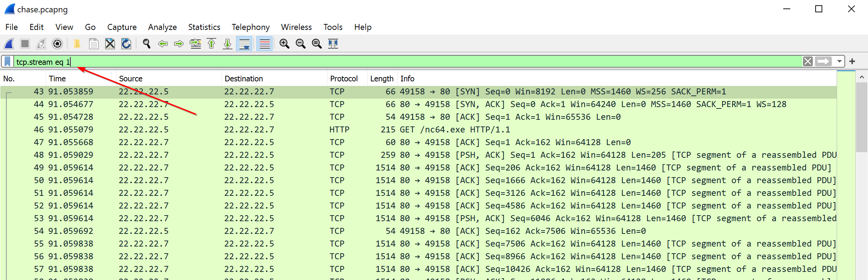Sort packets by the Destination column
The width and height of the screenshot is (868, 280).
pyautogui.click(x=274, y=79)
